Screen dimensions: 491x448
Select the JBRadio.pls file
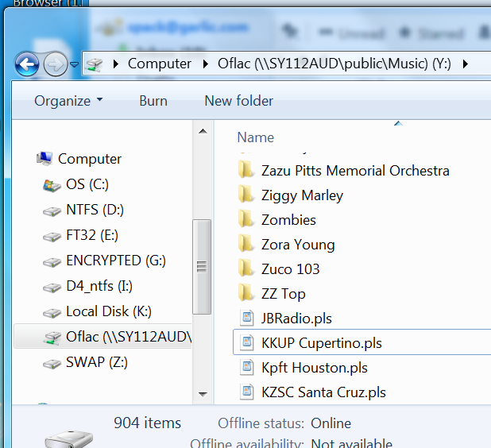click(x=296, y=319)
